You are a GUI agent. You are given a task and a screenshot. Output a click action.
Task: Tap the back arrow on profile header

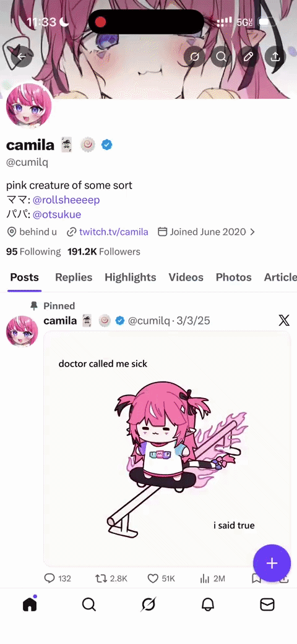[22, 57]
